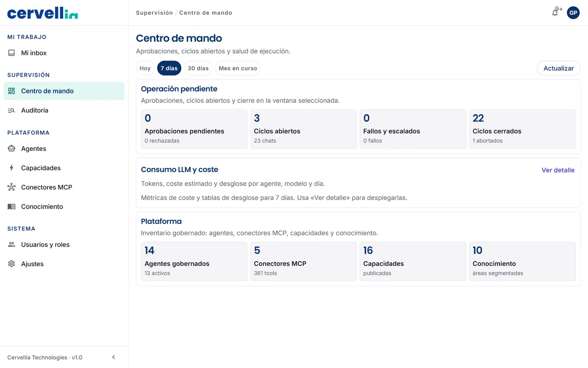Image resolution: width=588 pixels, height=368 pixels.
Task: Click the Actualizar button
Action: (x=559, y=68)
